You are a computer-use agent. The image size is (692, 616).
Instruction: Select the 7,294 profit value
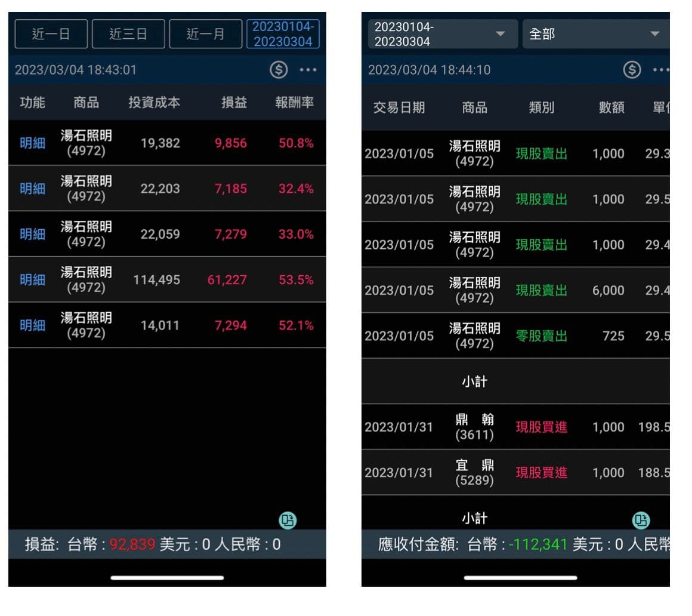231,325
